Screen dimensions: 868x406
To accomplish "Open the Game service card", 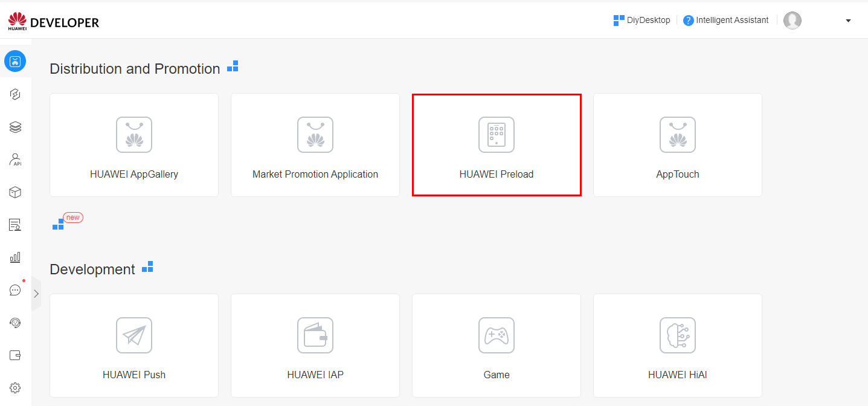I will (x=497, y=346).
